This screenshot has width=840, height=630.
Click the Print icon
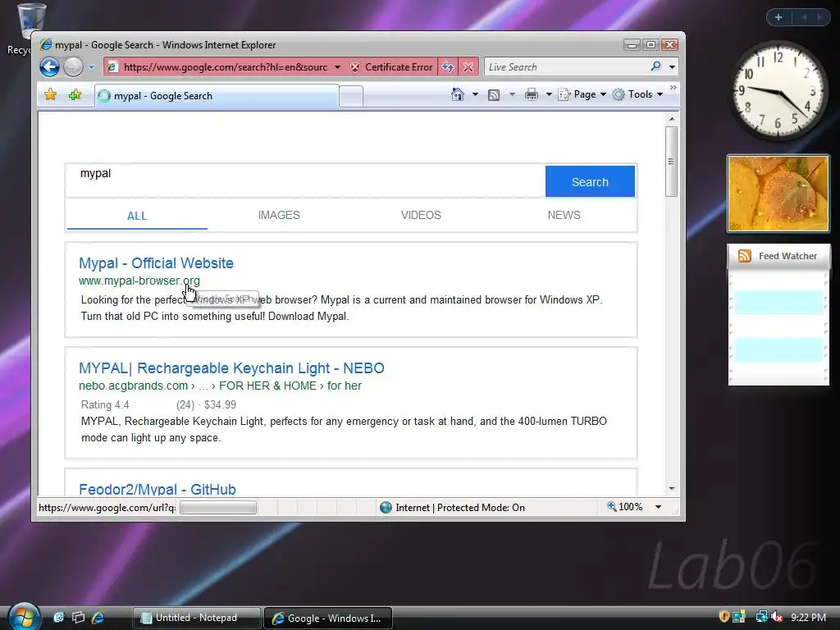pos(531,95)
